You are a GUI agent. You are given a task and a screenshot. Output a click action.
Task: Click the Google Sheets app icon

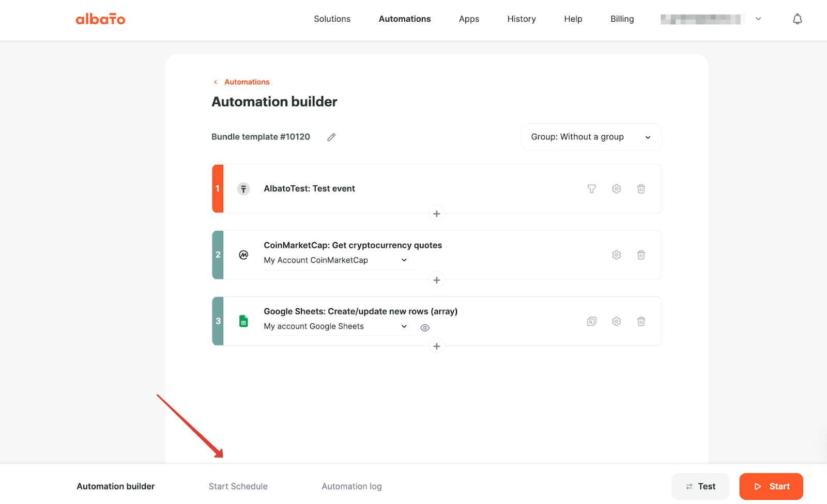pyautogui.click(x=243, y=321)
